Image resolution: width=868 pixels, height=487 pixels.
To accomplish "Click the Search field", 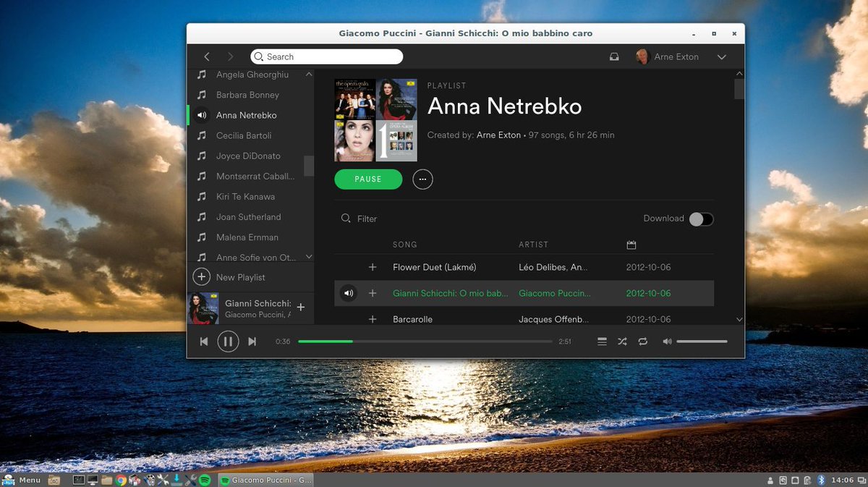I will tap(327, 56).
